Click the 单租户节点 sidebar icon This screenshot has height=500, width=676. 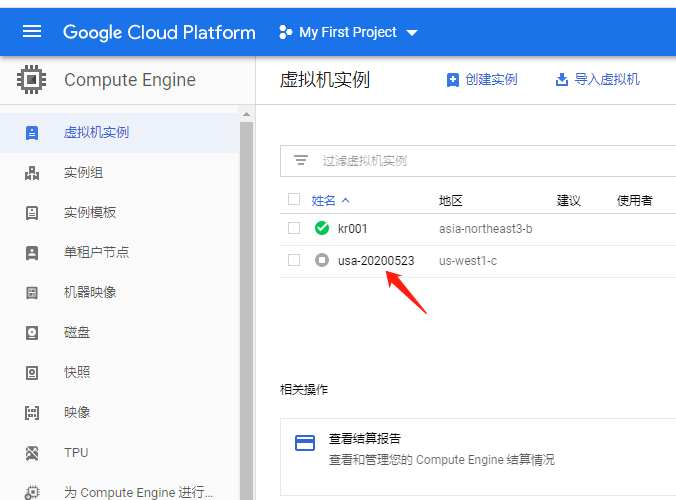point(32,253)
